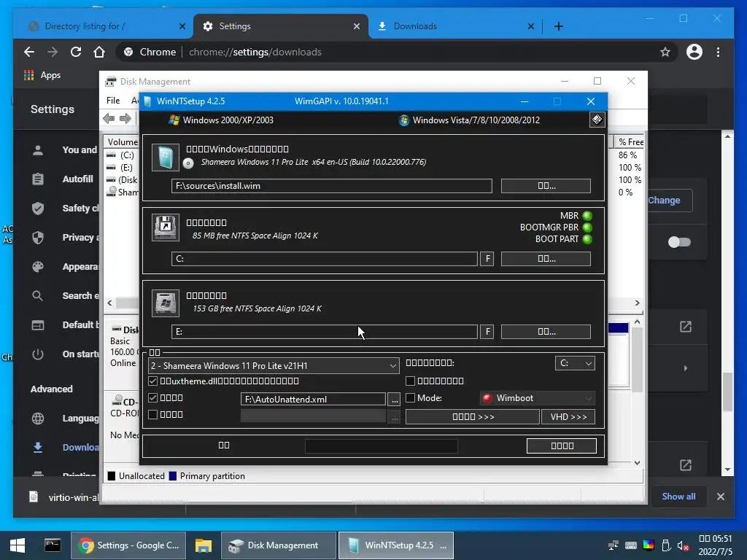Click the setup button at bottom right
747x560 pixels.
click(562, 446)
